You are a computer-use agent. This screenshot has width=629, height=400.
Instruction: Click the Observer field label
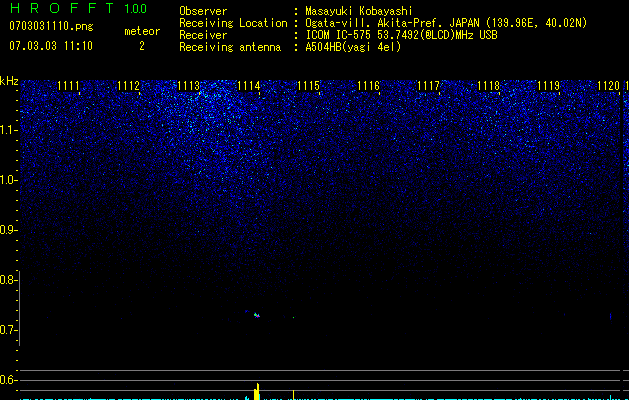click(203, 11)
